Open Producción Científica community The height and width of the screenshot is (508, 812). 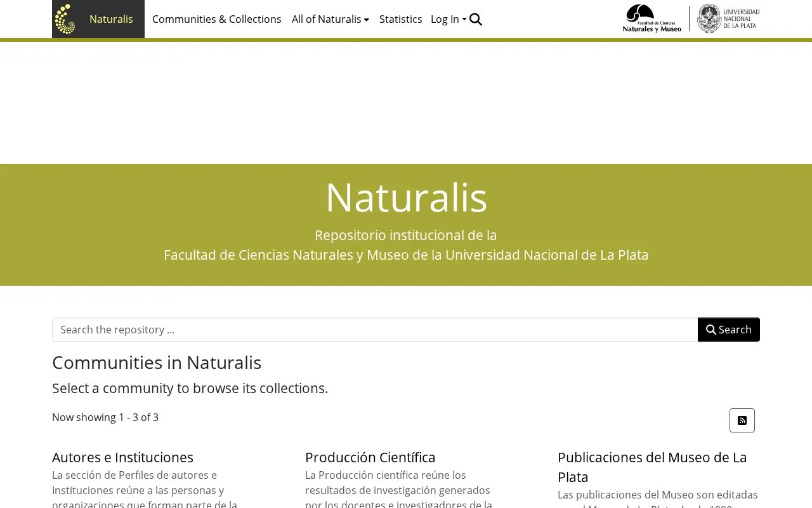[x=370, y=457]
